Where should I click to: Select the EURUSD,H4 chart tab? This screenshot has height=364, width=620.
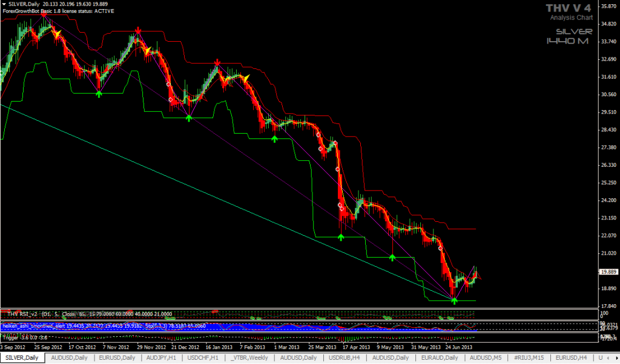pyautogui.click(x=572, y=358)
